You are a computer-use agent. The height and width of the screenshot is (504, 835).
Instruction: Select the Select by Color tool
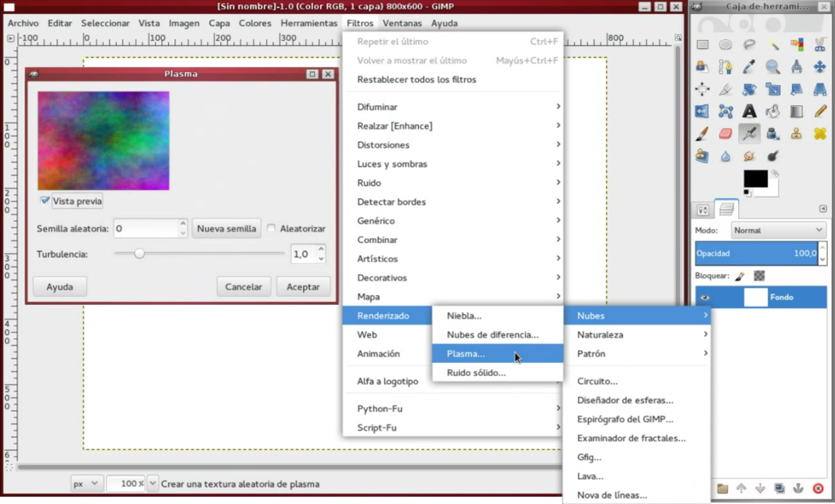coord(797,45)
